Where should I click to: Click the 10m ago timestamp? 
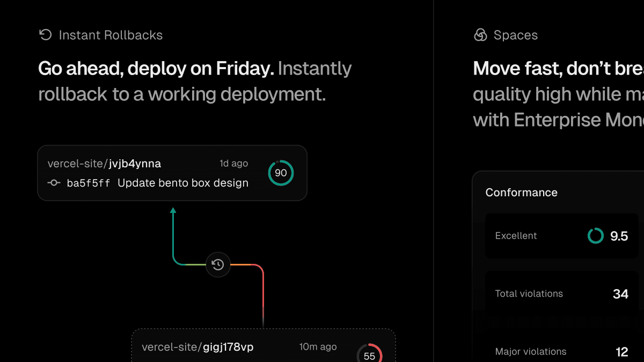[x=318, y=346]
